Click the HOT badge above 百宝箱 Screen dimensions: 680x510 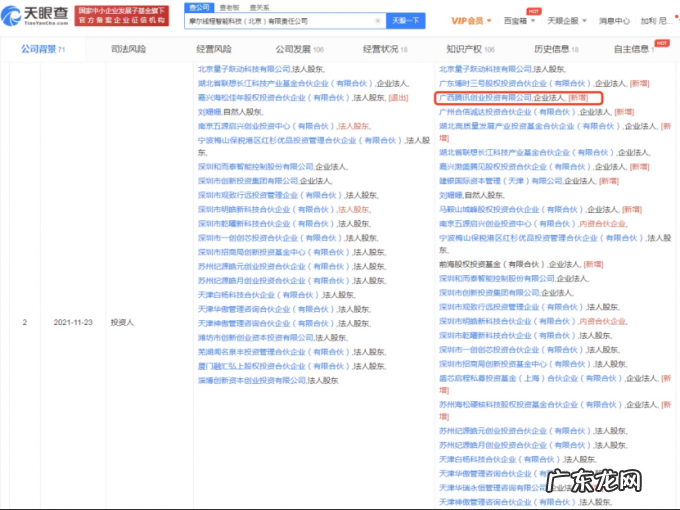(533, 11)
